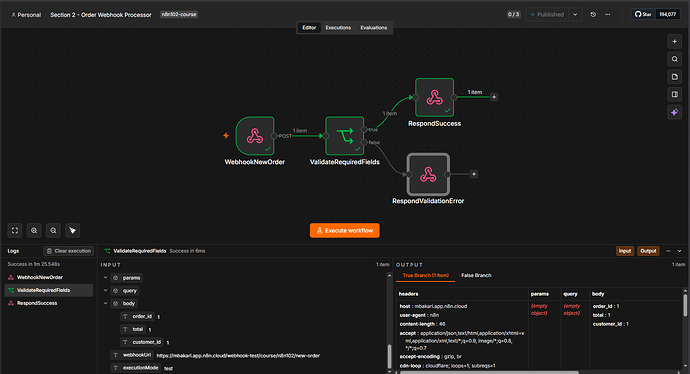Click the total field in input body
Image resolution: width=690 pixels, height=374 pixels.
click(x=133, y=329)
